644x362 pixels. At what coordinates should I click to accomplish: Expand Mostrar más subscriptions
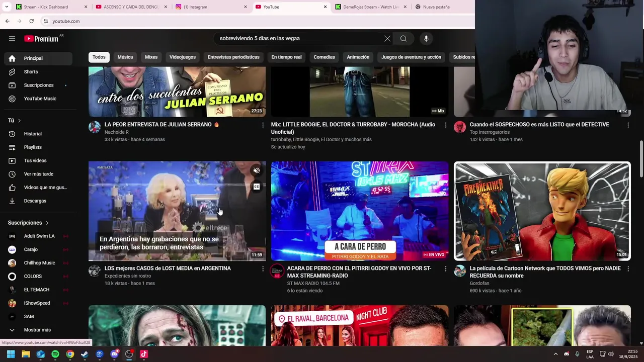(x=38, y=330)
